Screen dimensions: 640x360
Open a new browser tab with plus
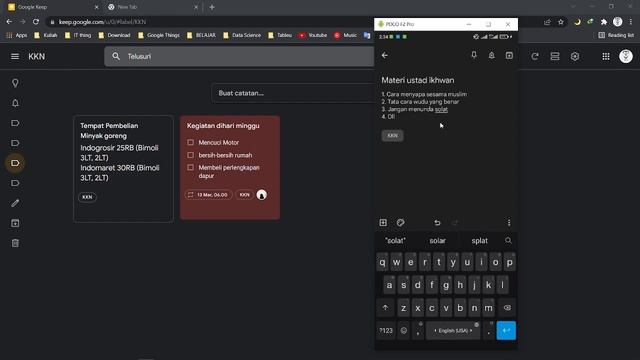coord(212,7)
